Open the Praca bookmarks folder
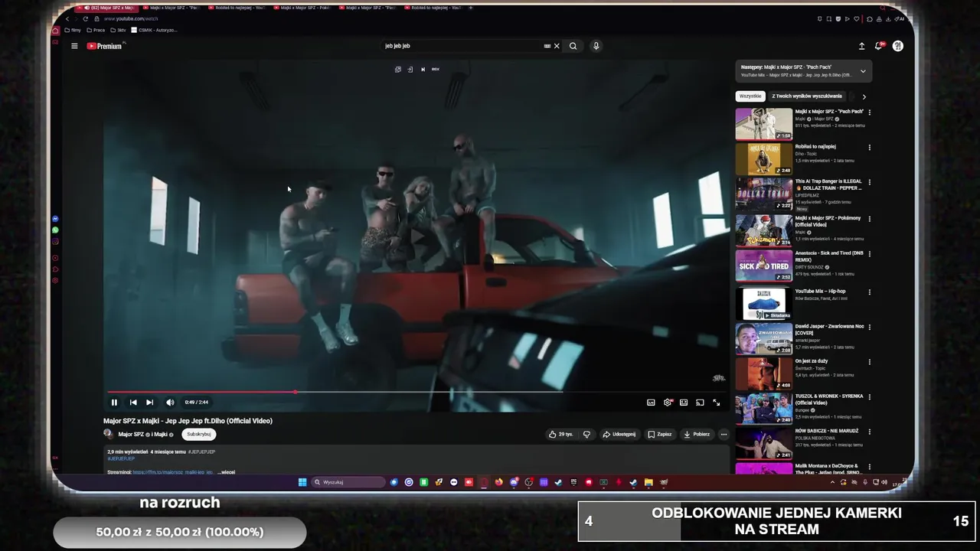 (96, 30)
